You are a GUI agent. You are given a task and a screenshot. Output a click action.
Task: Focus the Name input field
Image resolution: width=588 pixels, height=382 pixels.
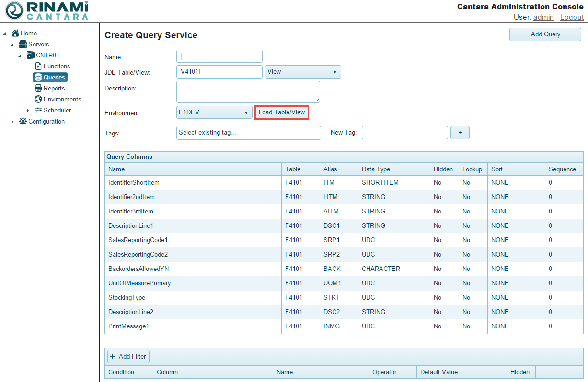pos(219,56)
